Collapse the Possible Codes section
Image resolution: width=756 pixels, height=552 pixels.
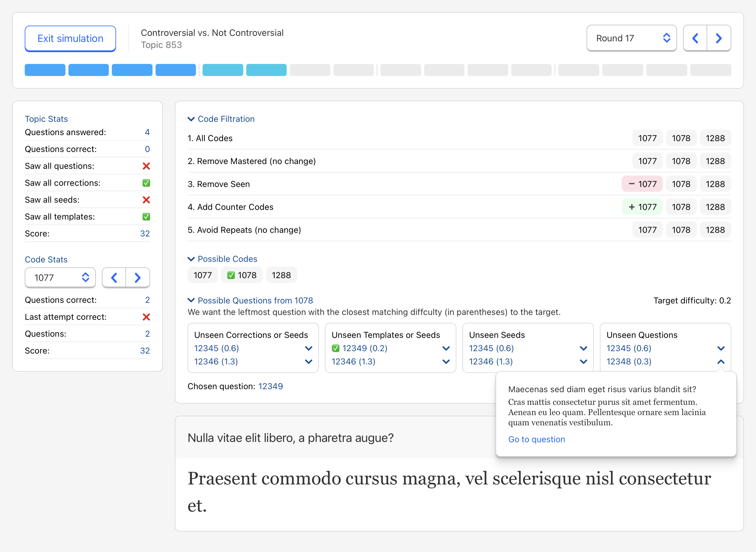pyautogui.click(x=191, y=259)
